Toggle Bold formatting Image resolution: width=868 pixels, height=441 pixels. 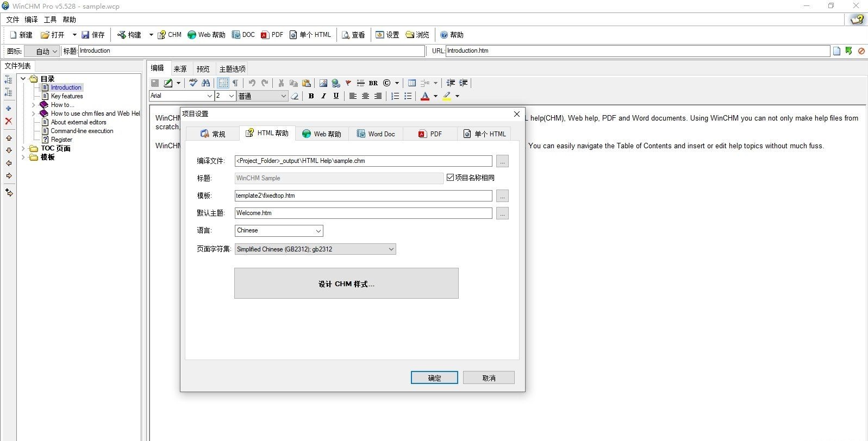[311, 96]
